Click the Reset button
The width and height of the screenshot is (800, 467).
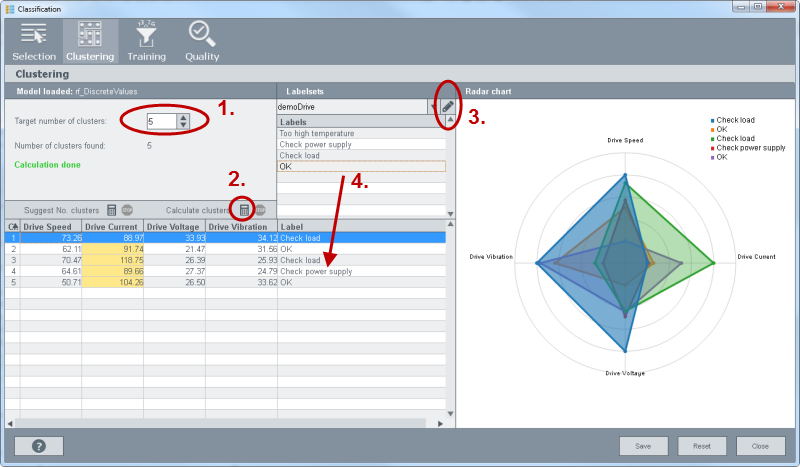(x=702, y=446)
